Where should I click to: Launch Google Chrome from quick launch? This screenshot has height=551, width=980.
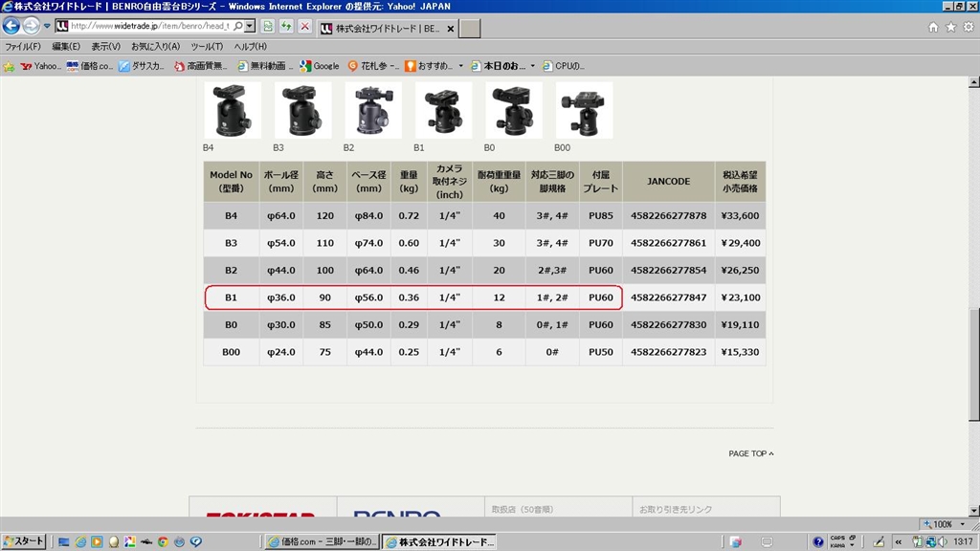(x=163, y=541)
